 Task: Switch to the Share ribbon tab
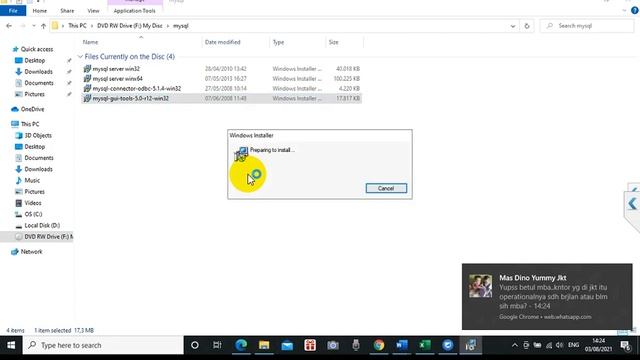pyautogui.click(x=67, y=11)
